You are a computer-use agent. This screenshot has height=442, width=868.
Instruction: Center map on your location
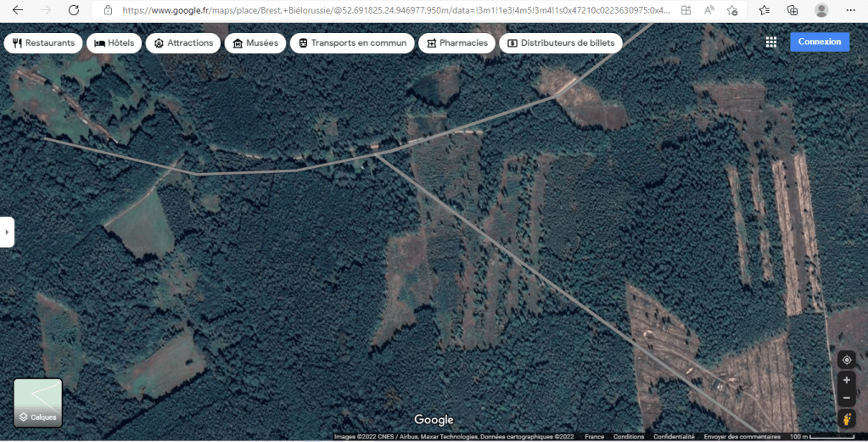click(846, 360)
